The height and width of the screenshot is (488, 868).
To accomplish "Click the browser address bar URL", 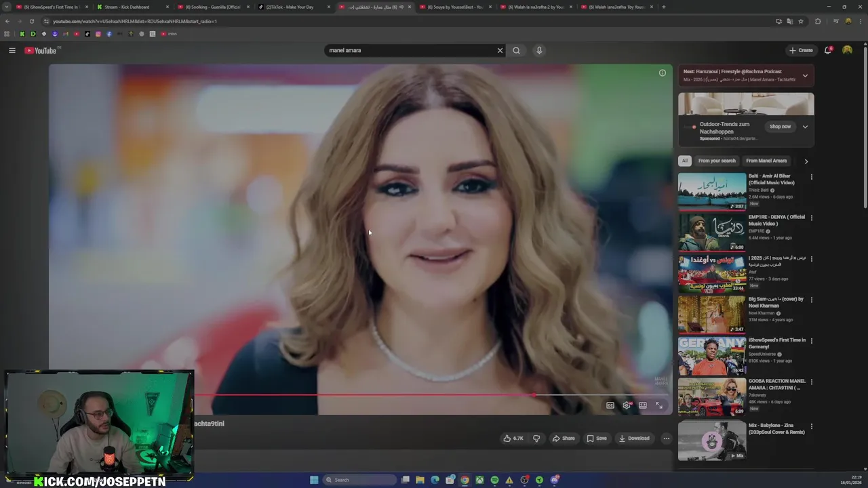I will [135, 21].
